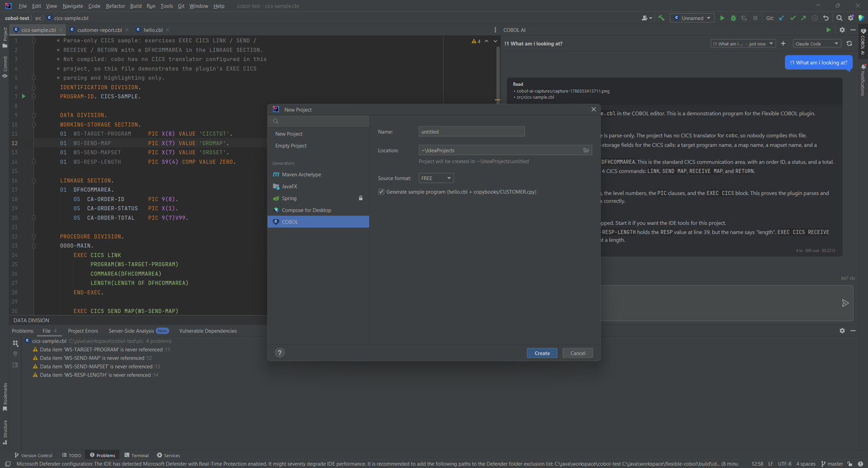This screenshot has width=868, height=468.
Task: Open the Terminal tool window
Action: [136, 456]
